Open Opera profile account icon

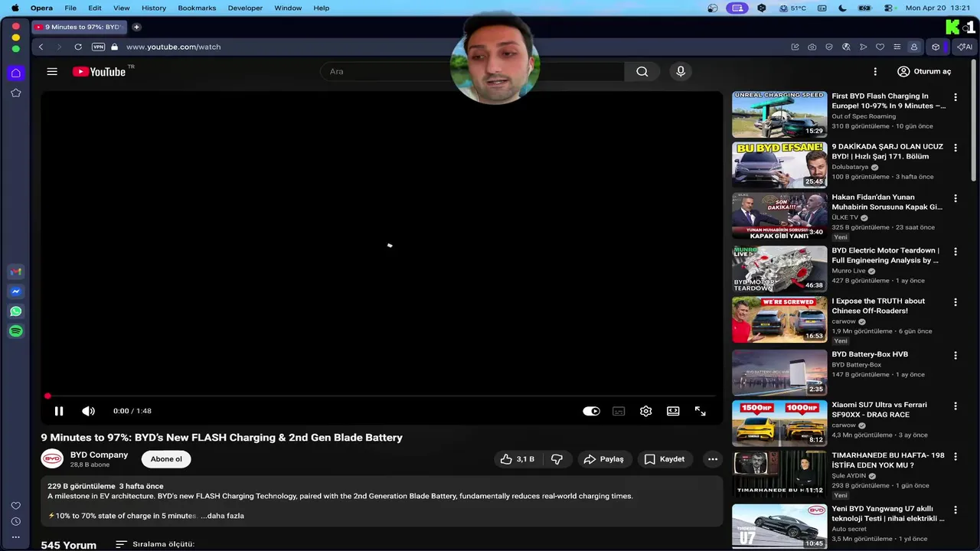(913, 47)
